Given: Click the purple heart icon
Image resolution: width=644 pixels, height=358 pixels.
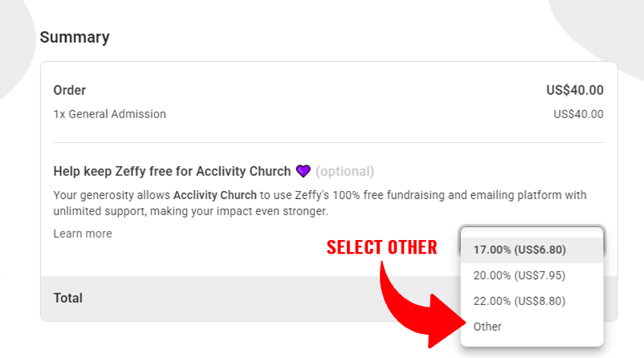Looking at the screenshot, I should point(303,171).
